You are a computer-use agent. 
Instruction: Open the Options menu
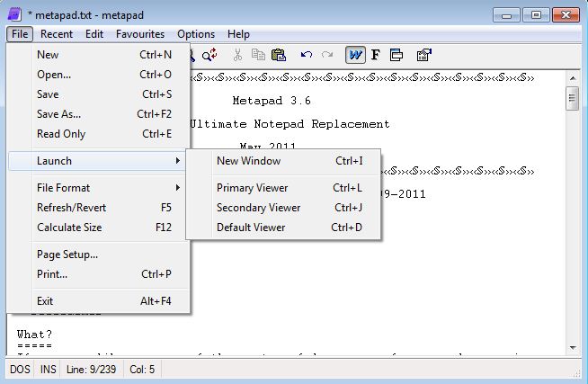coord(196,34)
